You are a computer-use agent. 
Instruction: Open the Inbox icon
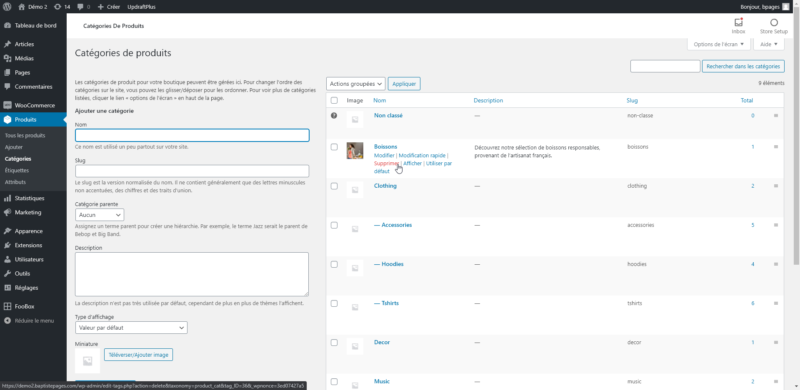pos(738,22)
